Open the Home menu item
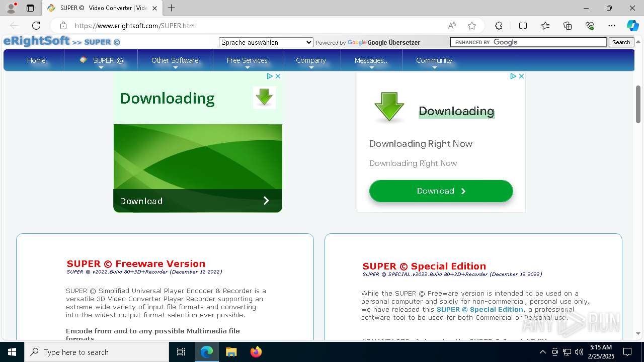 (x=36, y=60)
